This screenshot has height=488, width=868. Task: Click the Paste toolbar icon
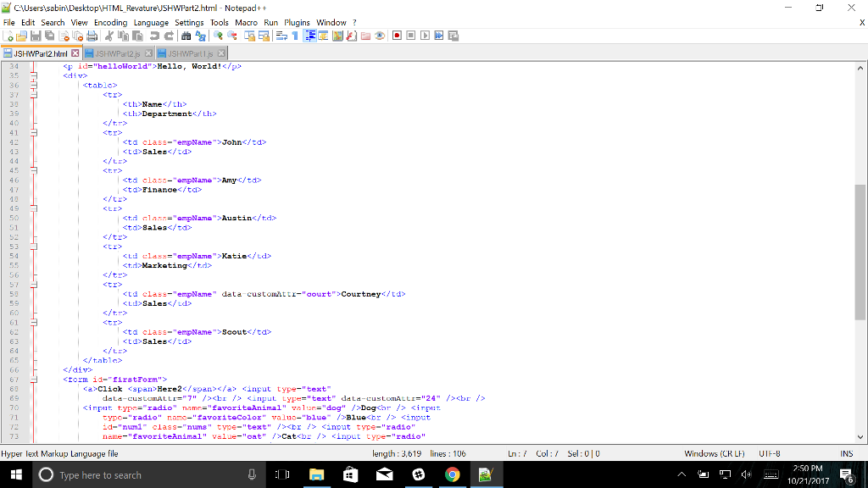coord(137,36)
